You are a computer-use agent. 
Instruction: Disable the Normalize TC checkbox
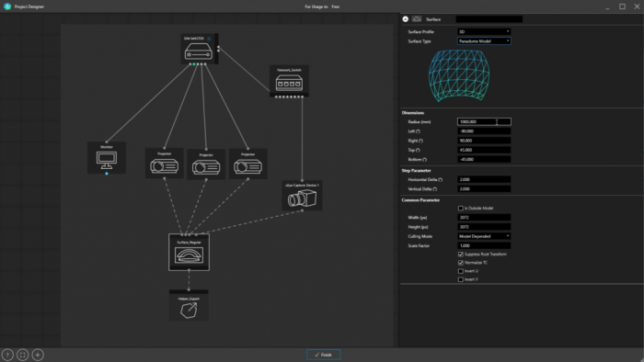pyautogui.click(x=460, y=263)
